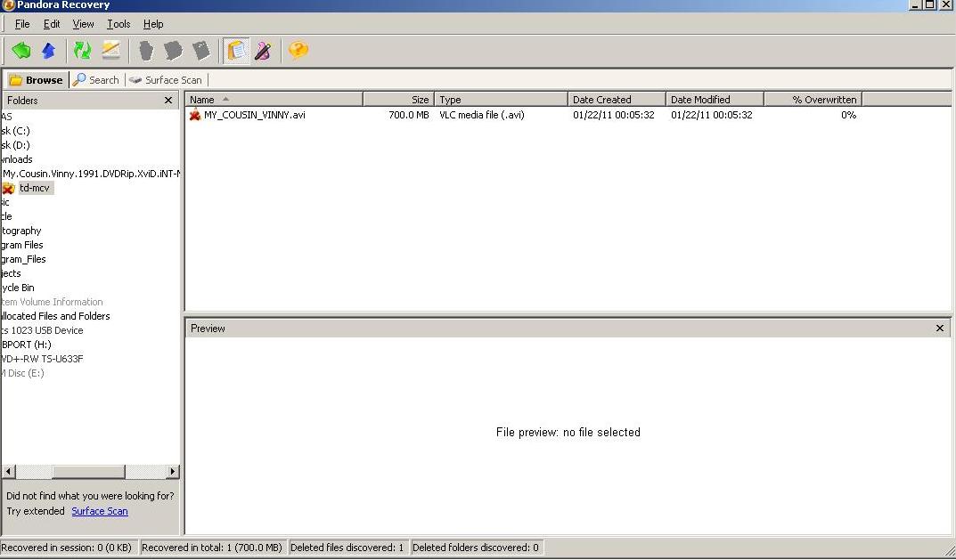Open the Edit menu
This screenshot has width=956, height=560.
pyautogui.click(x=52, y=24)
